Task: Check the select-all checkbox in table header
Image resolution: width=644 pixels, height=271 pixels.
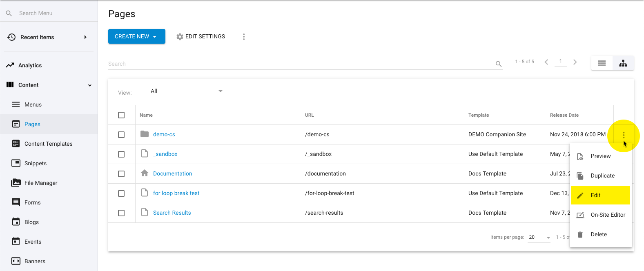Action: pyautogui.click(x=121, y=115)
